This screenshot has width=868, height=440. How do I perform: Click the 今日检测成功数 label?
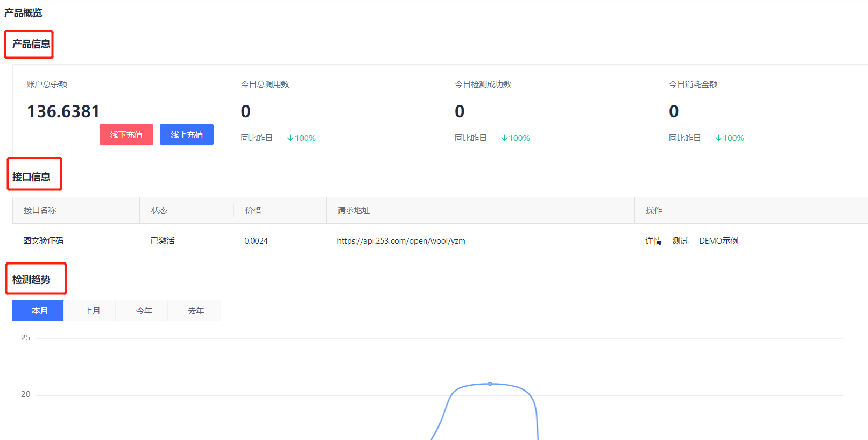[x=483, y=84]
